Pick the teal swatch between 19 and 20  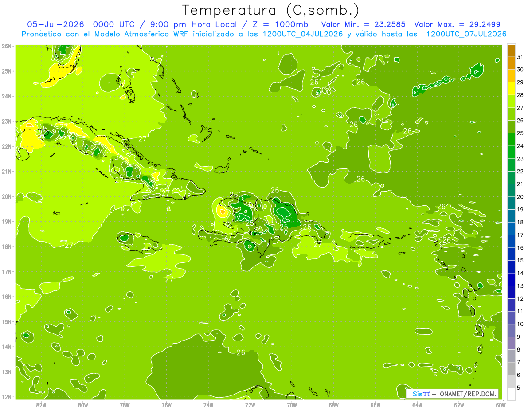pyautogui.click(x=511, y=203)
